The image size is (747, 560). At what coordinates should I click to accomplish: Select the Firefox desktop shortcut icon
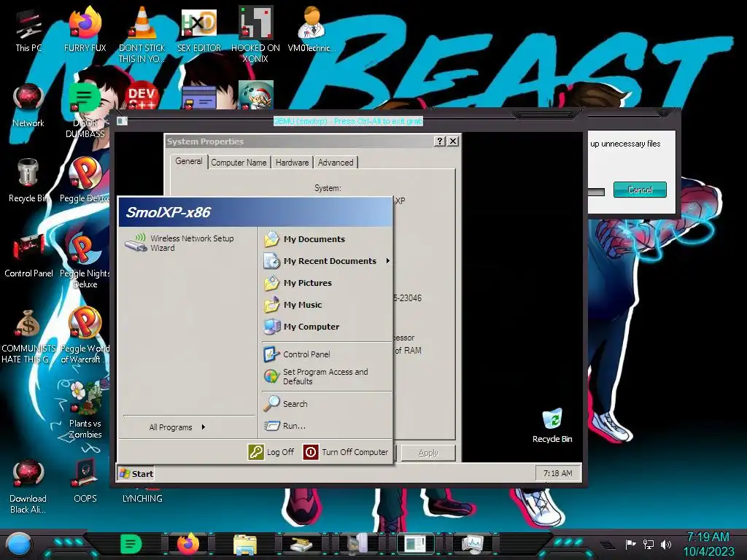click(x=85, y=30)
